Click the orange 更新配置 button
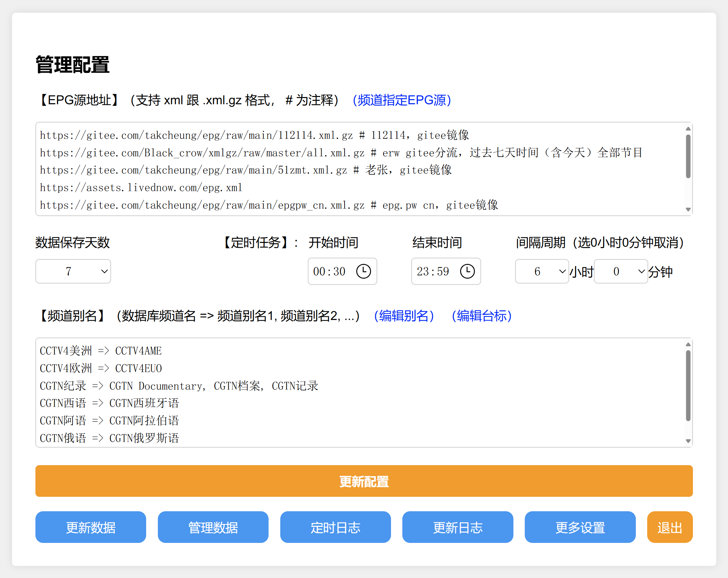The height and width of the screenshot is (578, 728). coord(364,481)
